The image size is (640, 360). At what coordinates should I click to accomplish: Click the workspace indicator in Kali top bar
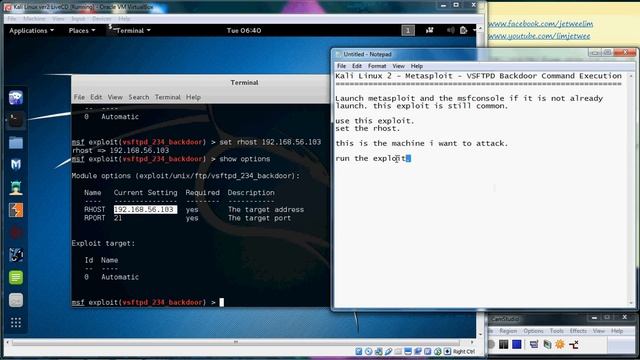(x=408, y=31)
